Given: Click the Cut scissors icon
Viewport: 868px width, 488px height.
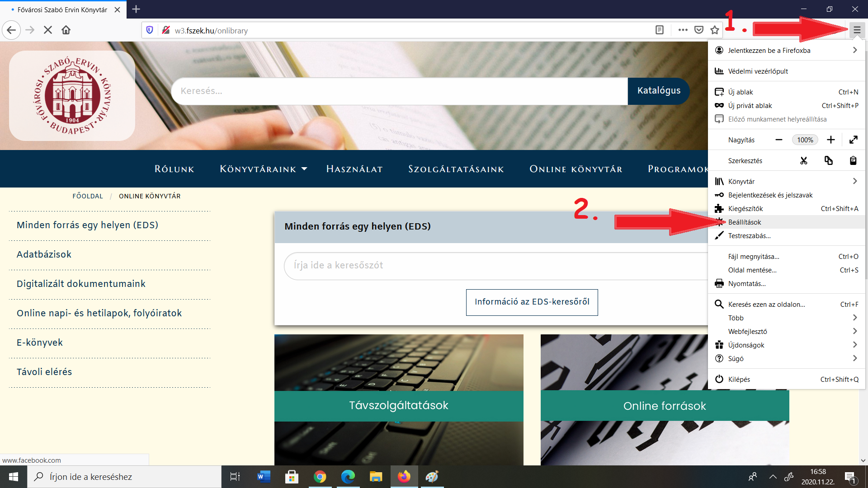Looking at the screenshot, I should (x=804, y=161).
